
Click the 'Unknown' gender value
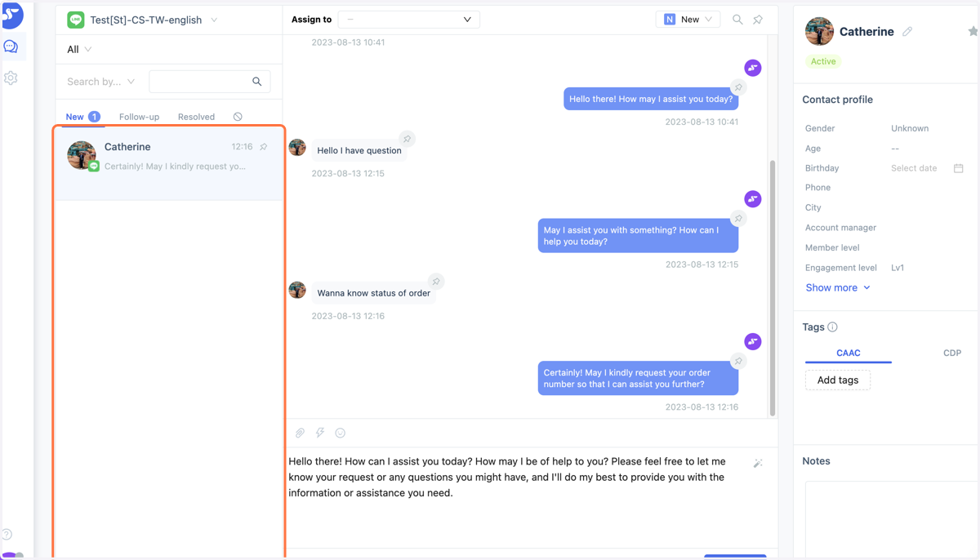coord(910,129)
